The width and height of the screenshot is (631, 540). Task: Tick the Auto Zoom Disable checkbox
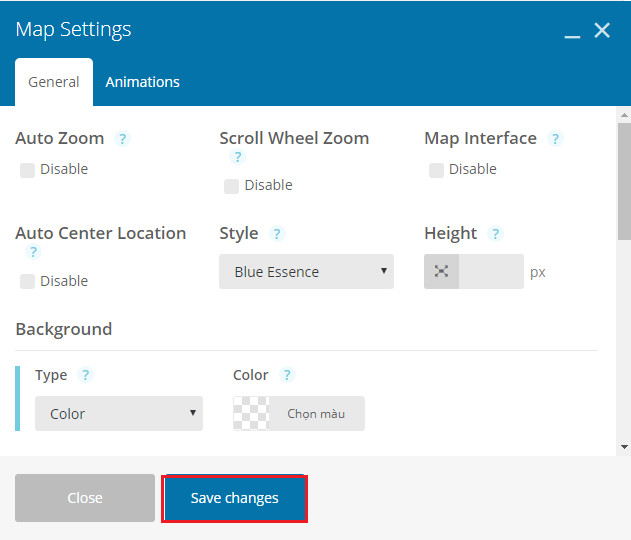pos(27,170)
